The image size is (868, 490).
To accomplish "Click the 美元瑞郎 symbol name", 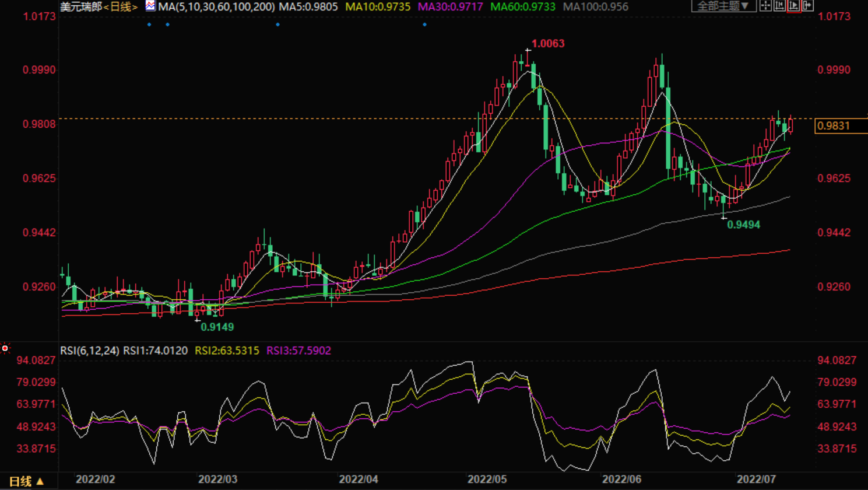I will coord(81,7).
